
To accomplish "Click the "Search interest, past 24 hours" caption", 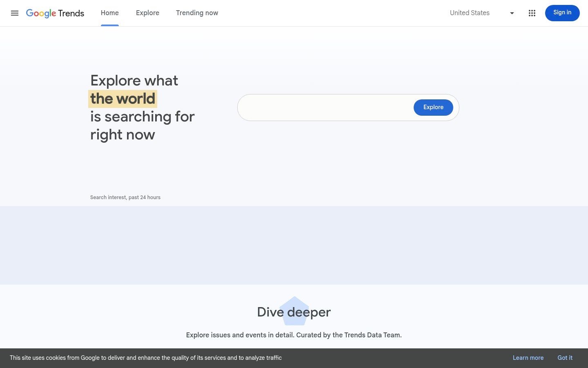I will click(125, 197).
